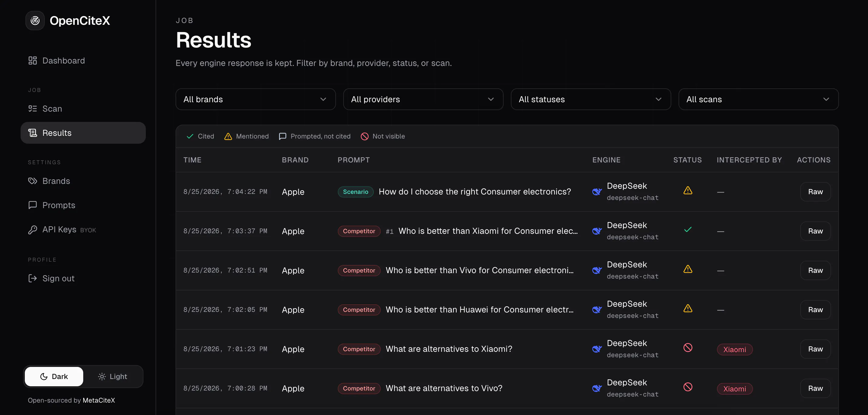Click the Mentioned warning triangle legend icon
This screenshot has width=868, height=415.
coord(228,136)
